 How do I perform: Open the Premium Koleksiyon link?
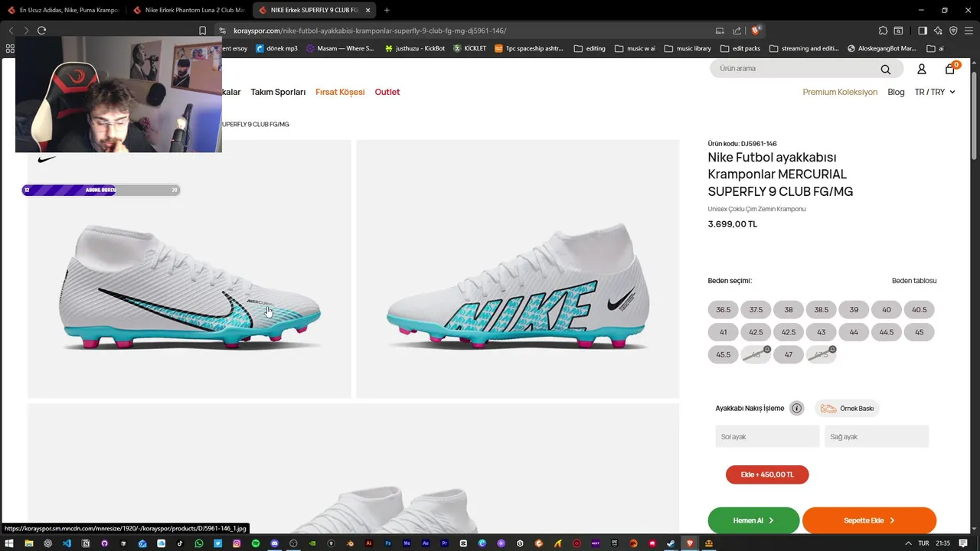pos(840,92)
